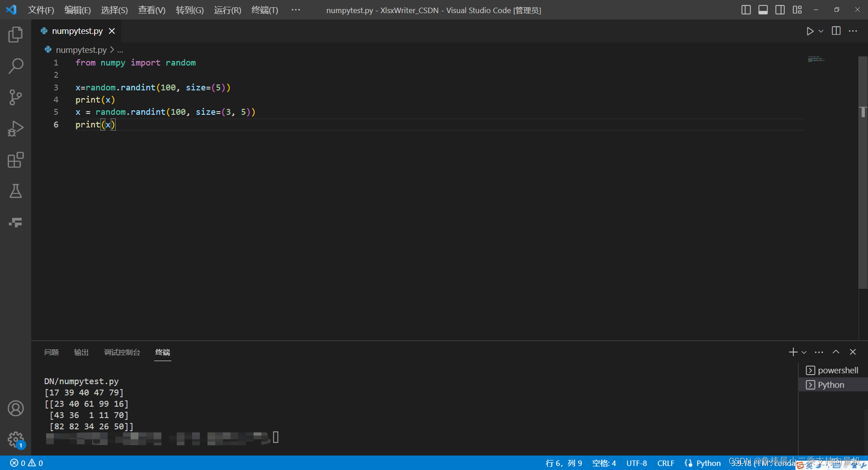Open the Customize Layout icon
868x470 pixels.
pos(797,10)
